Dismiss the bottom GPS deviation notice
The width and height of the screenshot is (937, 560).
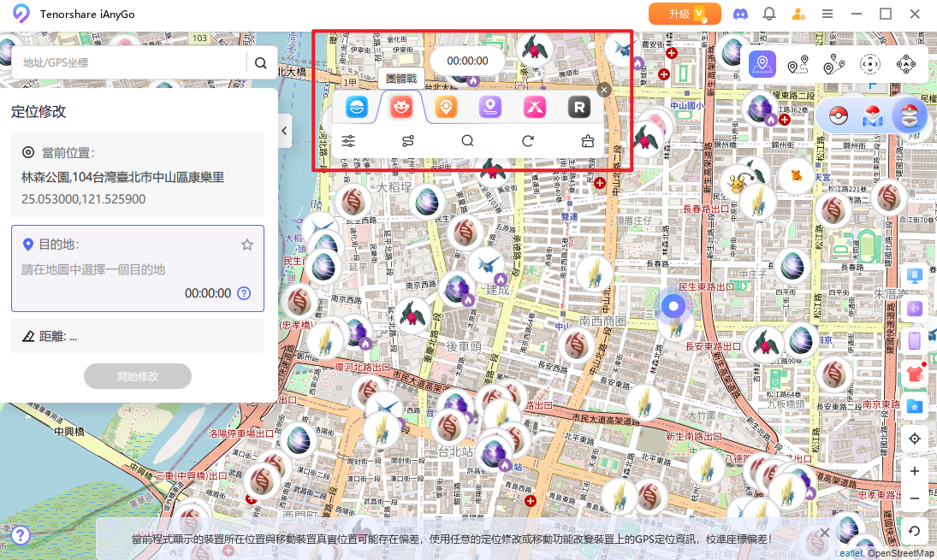click(824, 533)
